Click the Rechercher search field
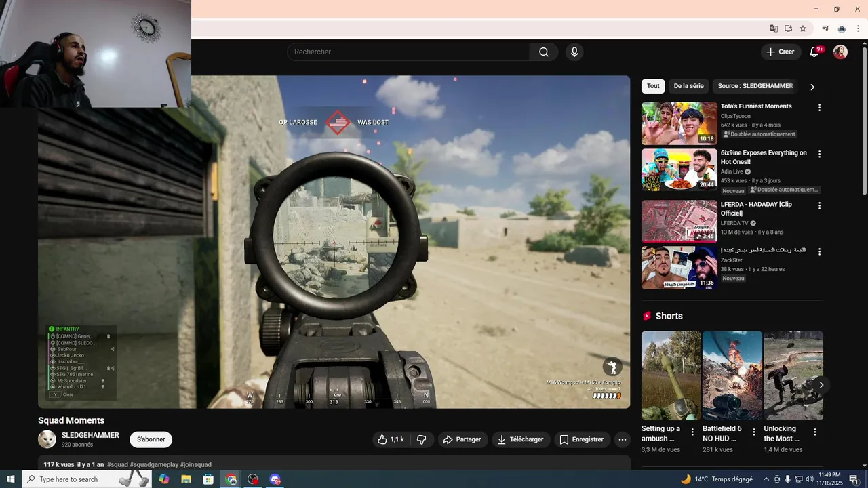This screenshot has width=868, height=488. (408, 52)
